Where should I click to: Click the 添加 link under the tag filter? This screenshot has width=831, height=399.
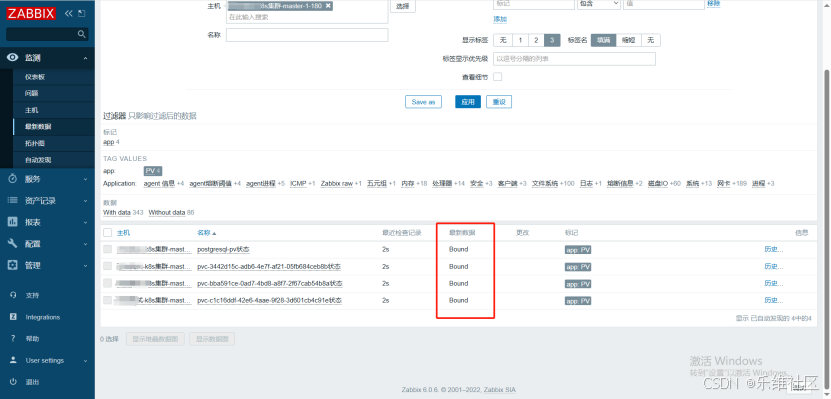click(500, 19)
